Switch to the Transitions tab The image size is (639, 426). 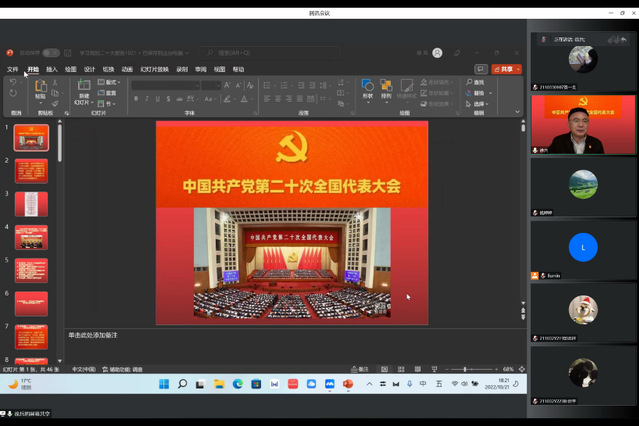click(108, 69)
